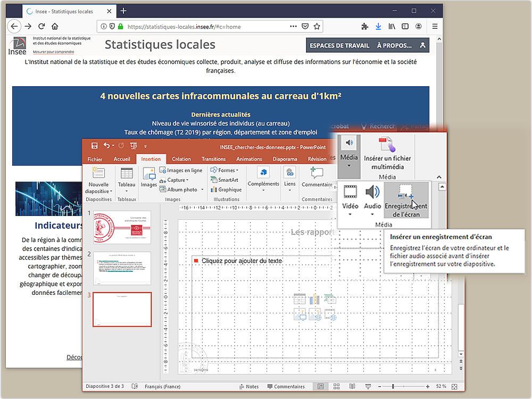532x399 pixels.
Task: Save the PowerPoint presentation
Action: click(x=94, y=146)
